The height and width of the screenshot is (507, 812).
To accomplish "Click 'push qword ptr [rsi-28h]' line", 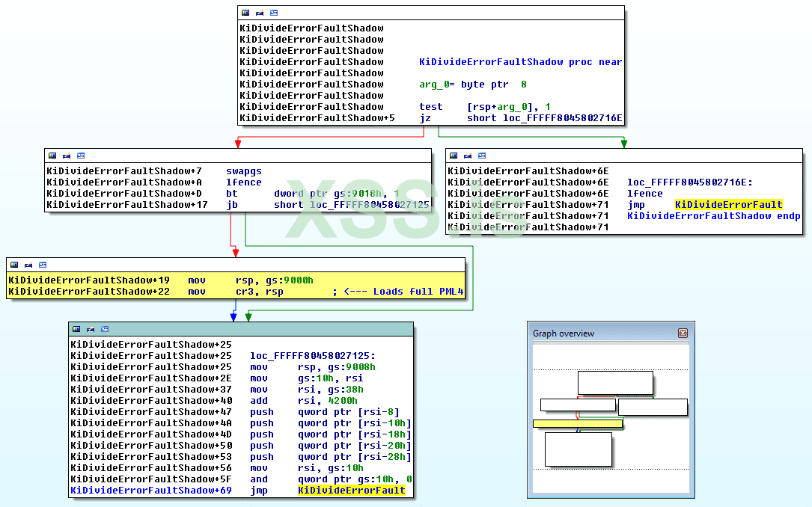I will [331, 457].
